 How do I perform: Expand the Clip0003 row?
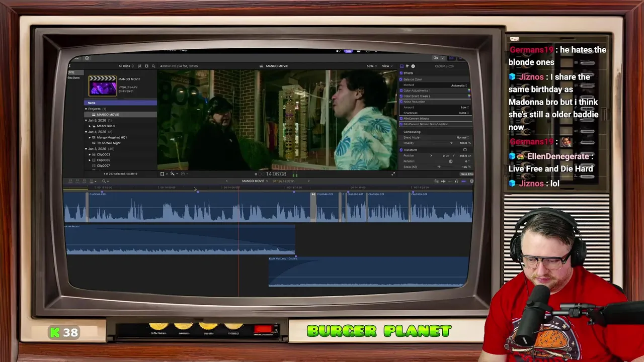pos(90,154)
